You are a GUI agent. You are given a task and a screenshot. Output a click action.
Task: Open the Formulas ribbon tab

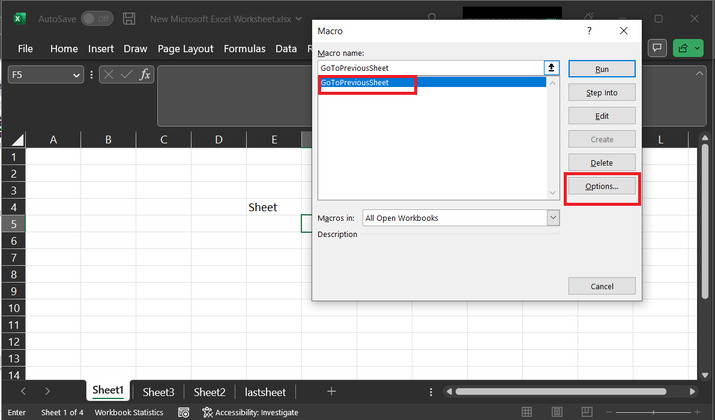244,48
